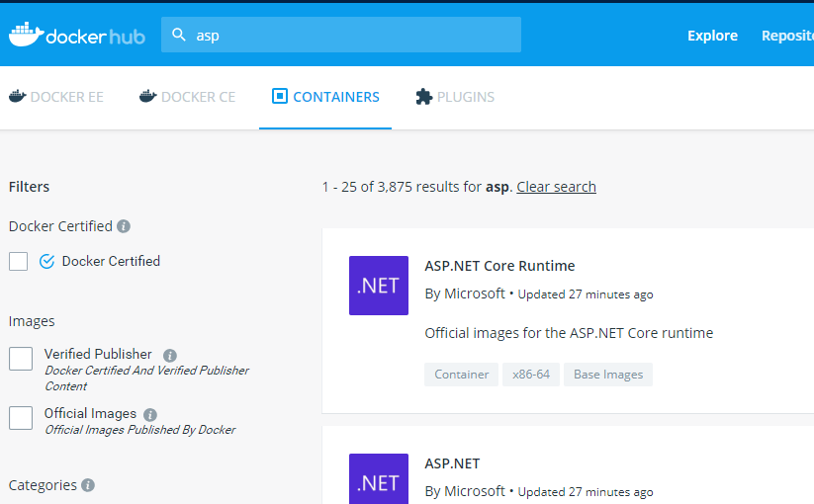Switch to the Docker EE tab
Image resolution: width=814 pixels, height=504 pixels.
56,97
